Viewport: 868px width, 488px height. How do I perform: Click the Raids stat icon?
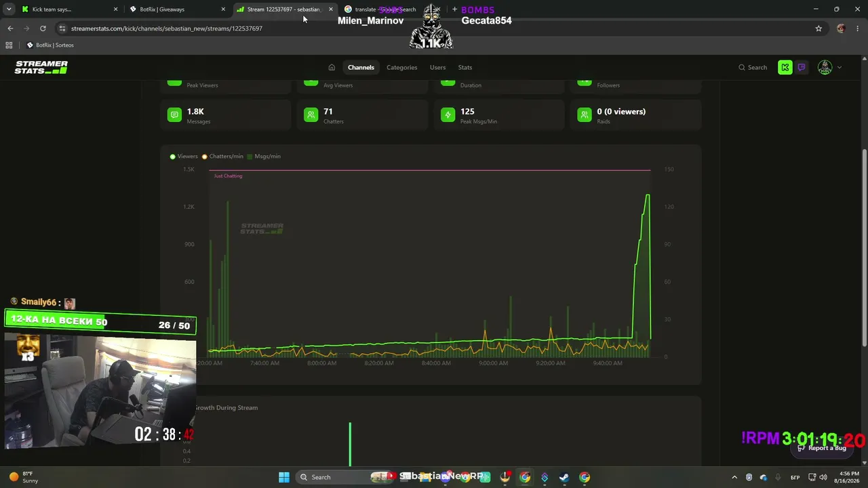585,115
